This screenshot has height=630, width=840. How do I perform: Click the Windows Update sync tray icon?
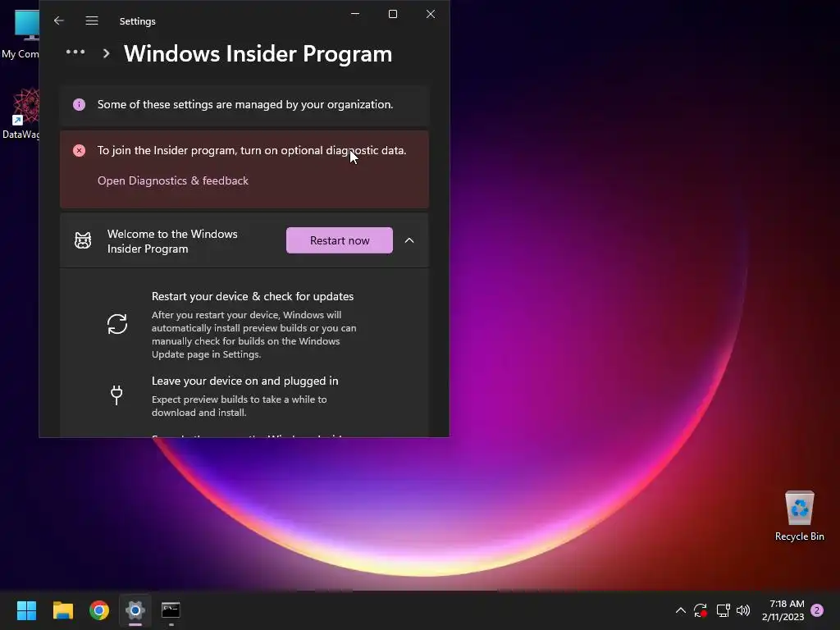click(701, 610)
